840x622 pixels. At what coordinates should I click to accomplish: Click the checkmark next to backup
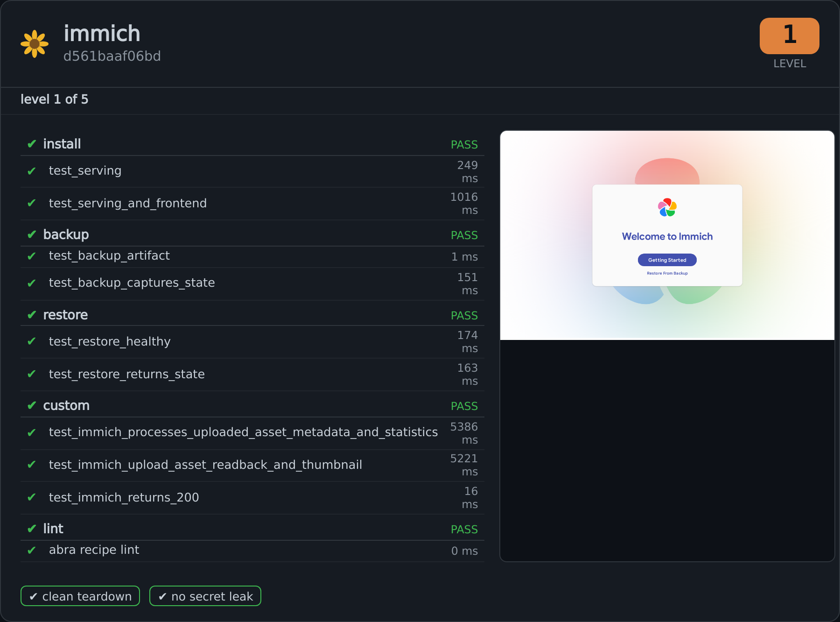coord(32,234)
